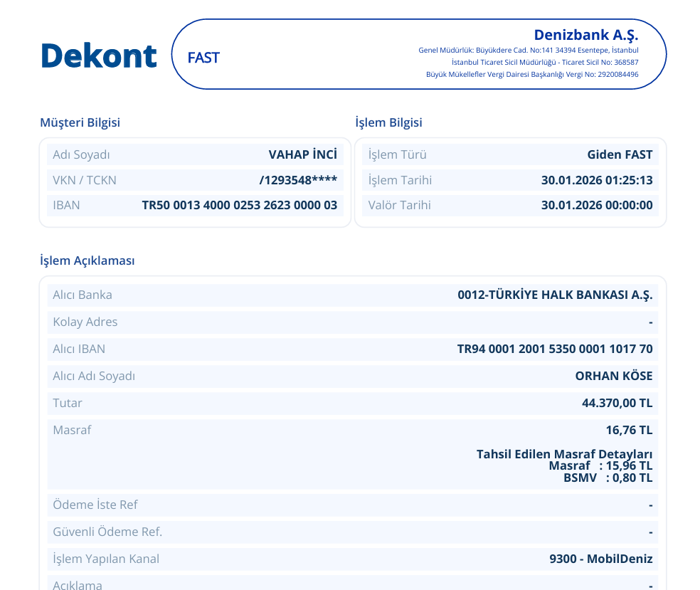Viewport: 700px width, 590px height.
Task: Click the İşlem Yapılan Kanal label
Action: tap(106, 559)
